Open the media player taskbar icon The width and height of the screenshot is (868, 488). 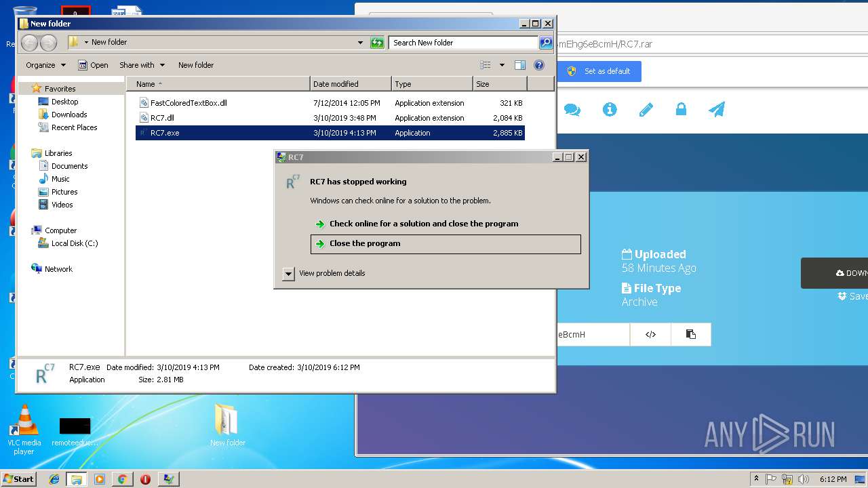point(100,479)
